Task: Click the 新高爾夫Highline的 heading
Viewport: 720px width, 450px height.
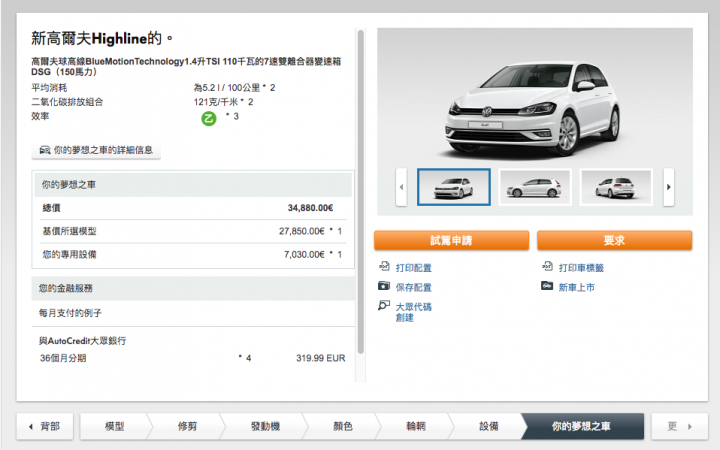Action: click(x=102, y=38)
